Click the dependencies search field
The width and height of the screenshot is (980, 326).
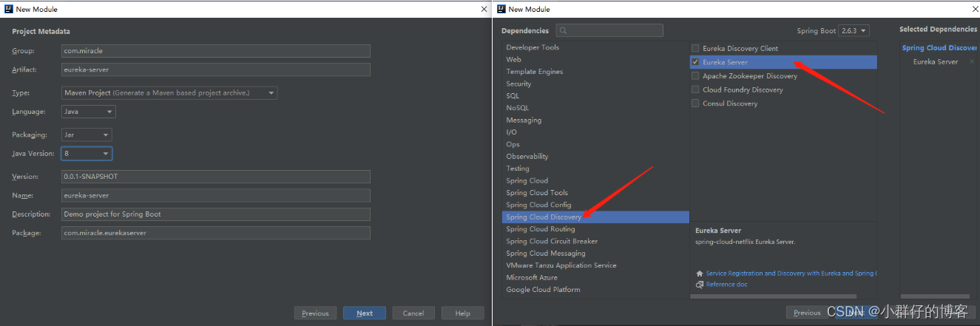click(609, 30)
